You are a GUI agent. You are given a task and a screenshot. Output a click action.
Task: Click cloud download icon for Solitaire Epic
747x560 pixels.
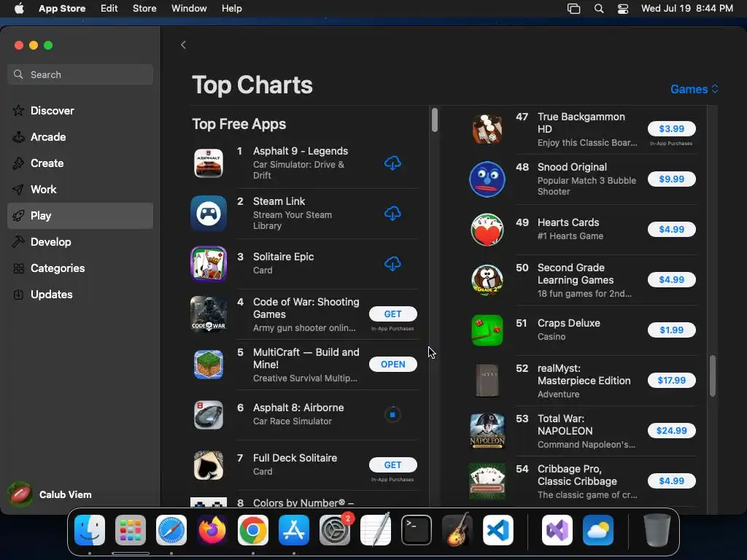click(x=392, y=264)
